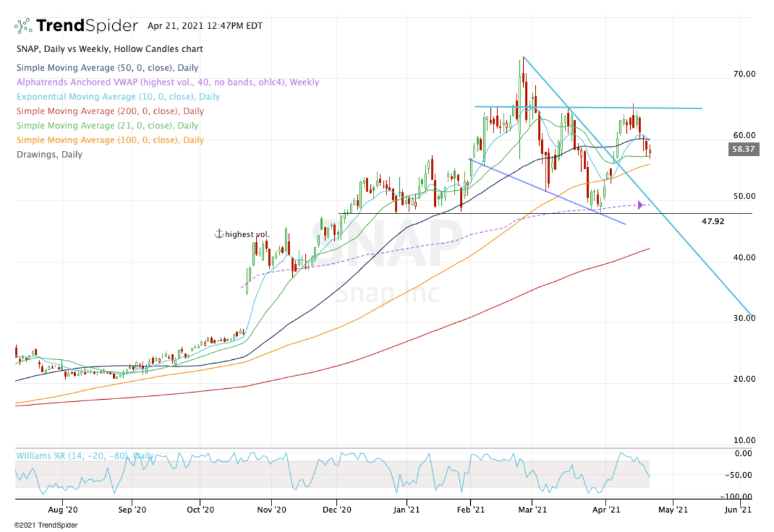Click the Aug '20 date axis label

(x=63, y=509)
